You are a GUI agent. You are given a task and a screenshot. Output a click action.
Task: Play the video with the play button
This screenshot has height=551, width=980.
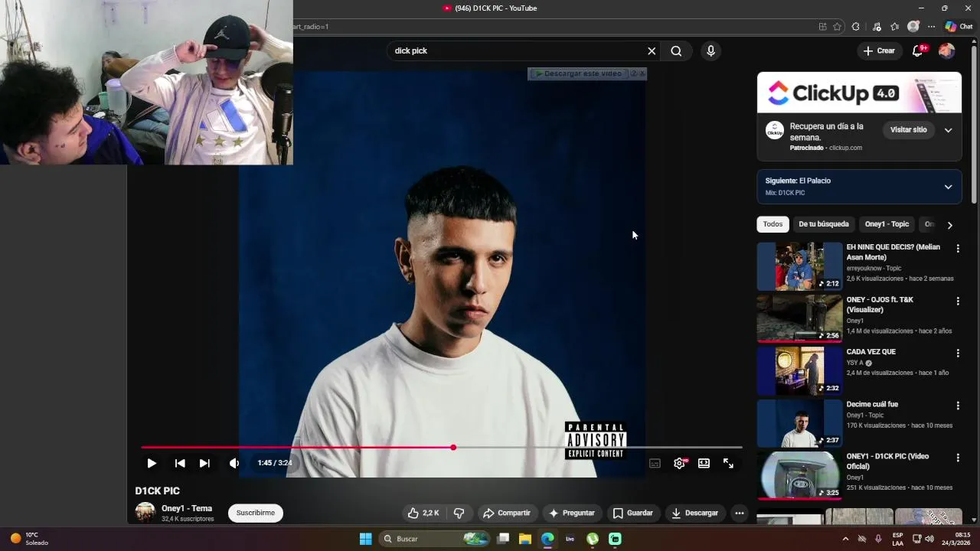[x=152, y=463]
